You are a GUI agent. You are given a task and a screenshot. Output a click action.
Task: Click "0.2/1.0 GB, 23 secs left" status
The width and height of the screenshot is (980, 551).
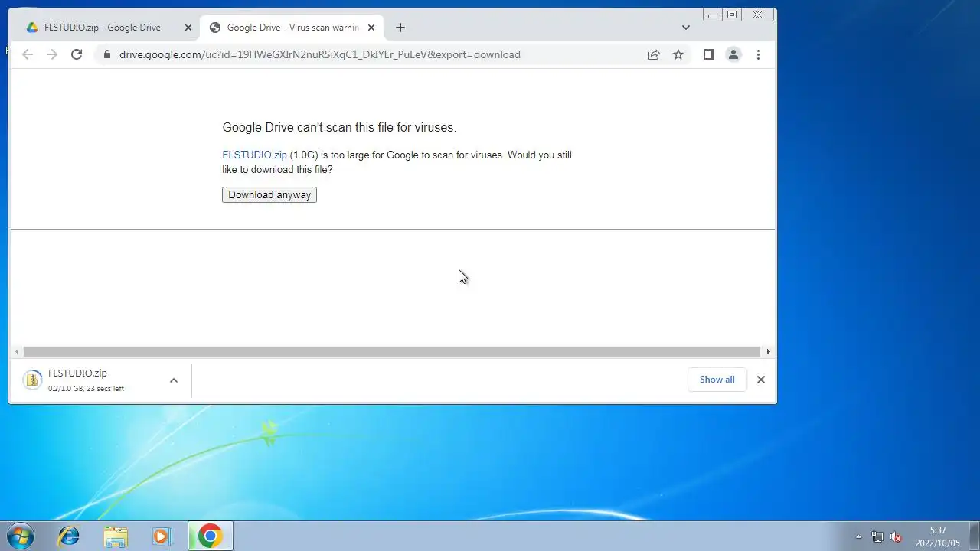(x=86, y=389)
